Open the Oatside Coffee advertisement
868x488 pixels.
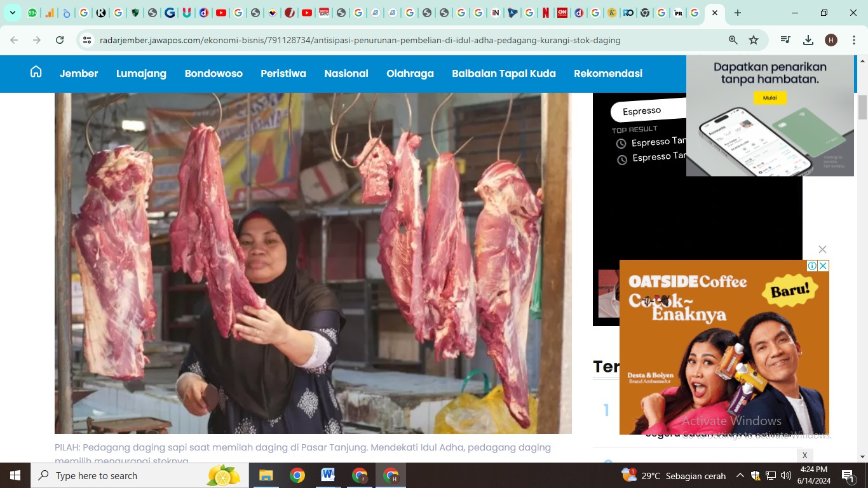click(x=724, y=347)
